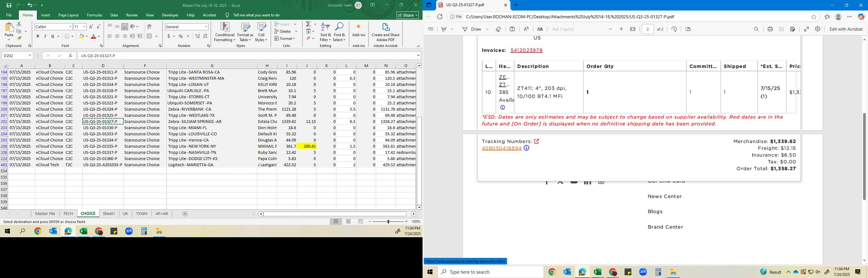Open the Formulas ribbon tab

[x=94, y=15]
